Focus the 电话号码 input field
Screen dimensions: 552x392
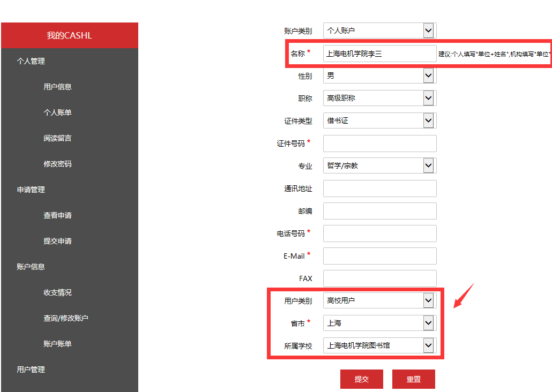pyautogui.click(x=379, y=233)
